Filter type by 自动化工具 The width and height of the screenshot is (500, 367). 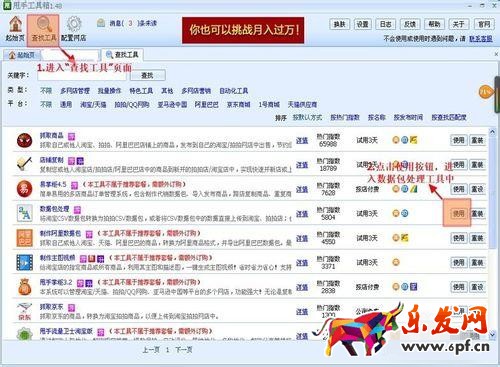(x=234, y=91)
